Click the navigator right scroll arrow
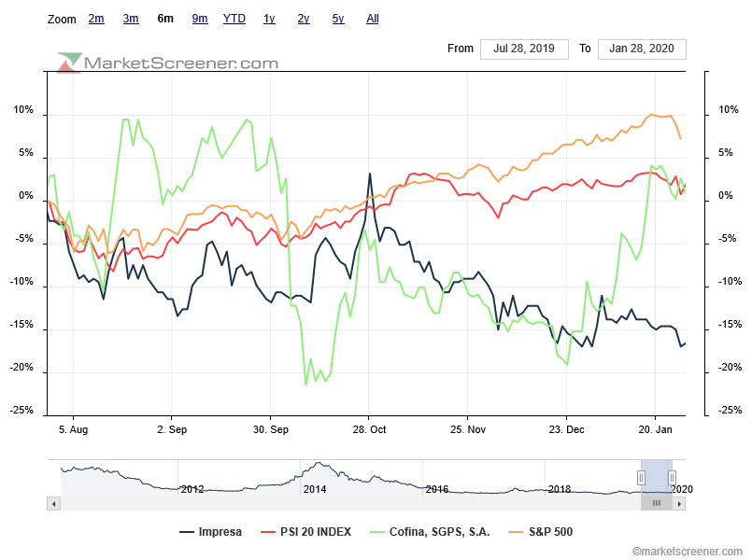The image size is (752, 560). click(x=679, y=503)
